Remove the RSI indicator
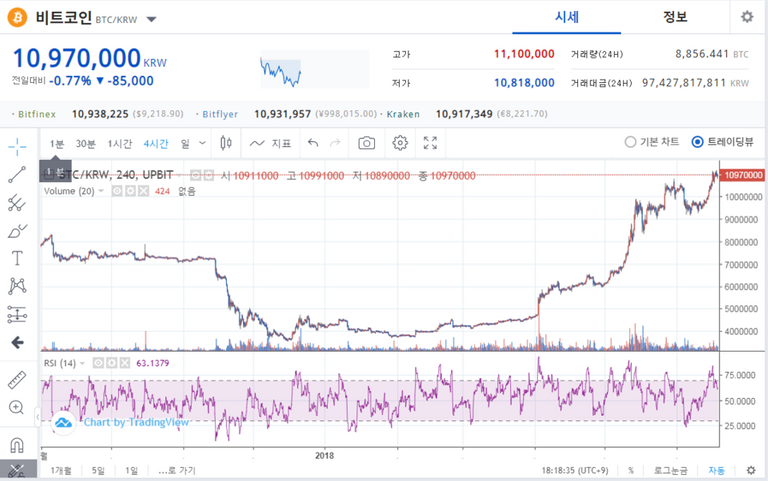Viewport: 768px width, 481px height. 125,363
